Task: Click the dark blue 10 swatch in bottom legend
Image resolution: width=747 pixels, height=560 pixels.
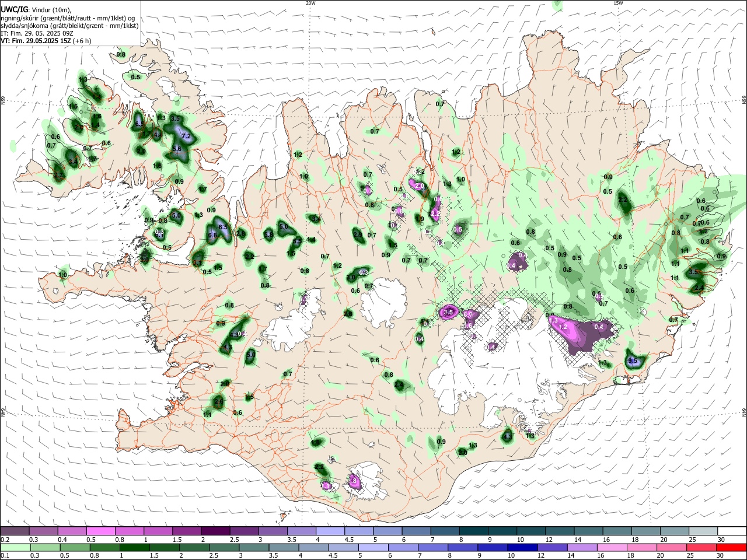Action: coord(522,547)
